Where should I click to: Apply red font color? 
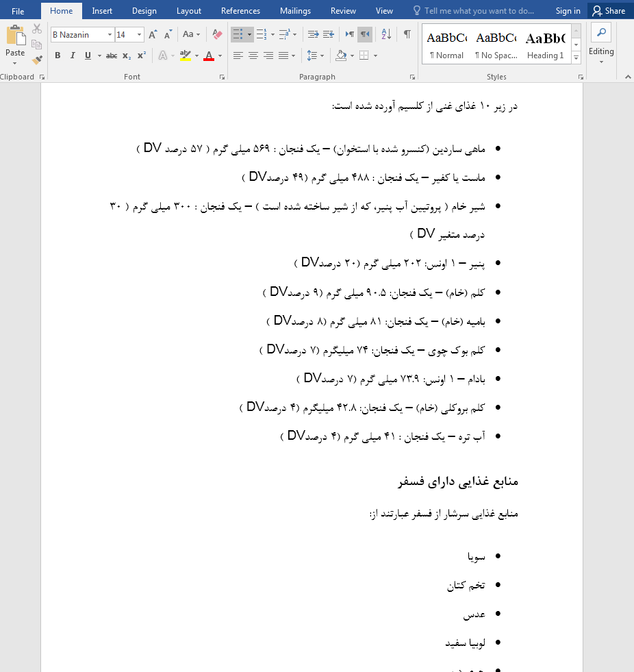point(209,55)
